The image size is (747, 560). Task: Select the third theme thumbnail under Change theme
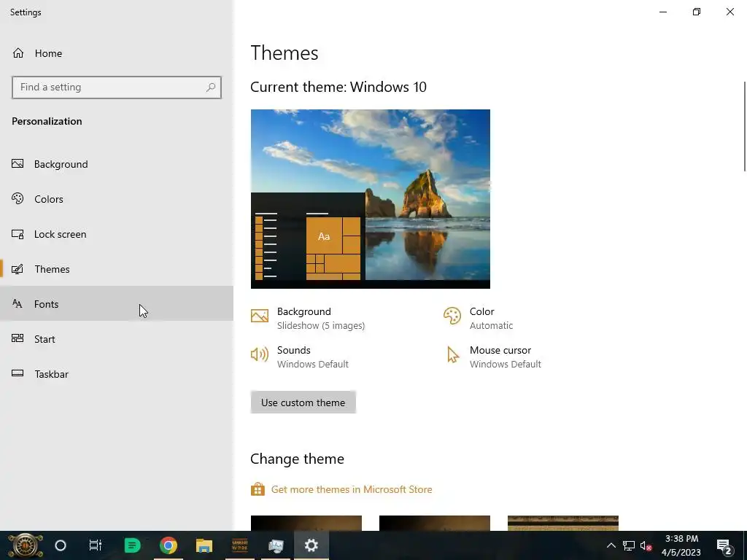coord(563,523)
